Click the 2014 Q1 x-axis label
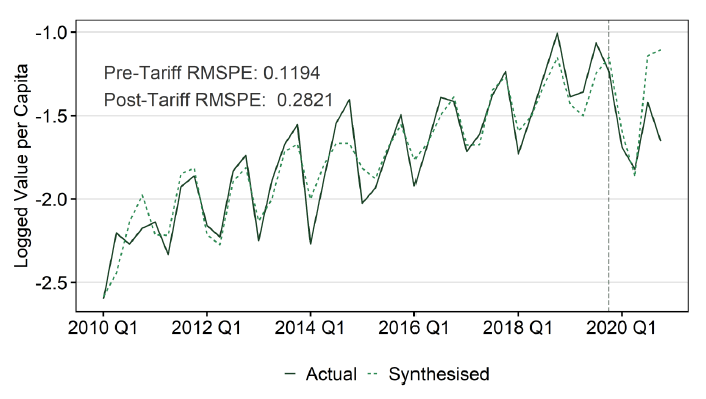This screenshot has height=399, width=706. [310, 327]
